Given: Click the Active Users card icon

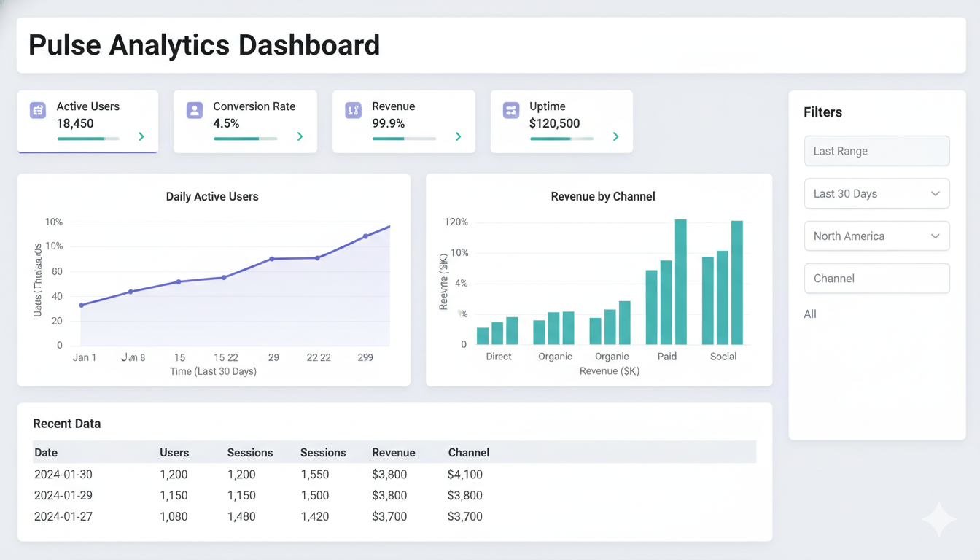Looking at the screenshot, I should click(x=38, y=110).
